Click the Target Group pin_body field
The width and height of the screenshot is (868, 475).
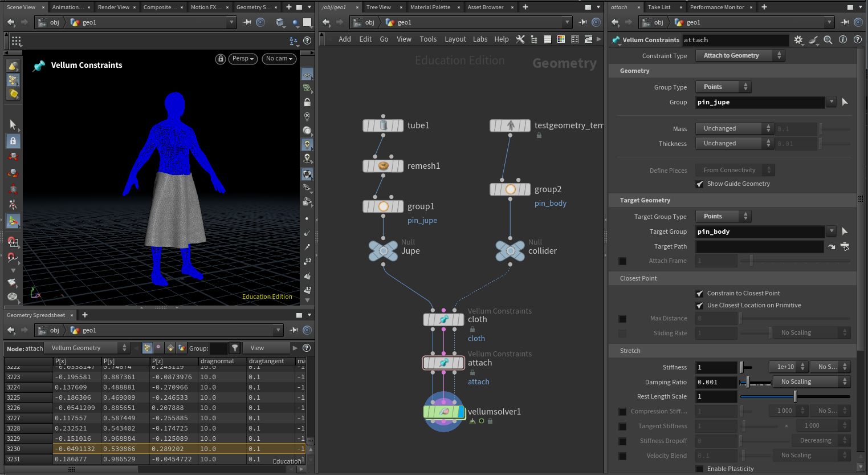[x=760, y=232]
